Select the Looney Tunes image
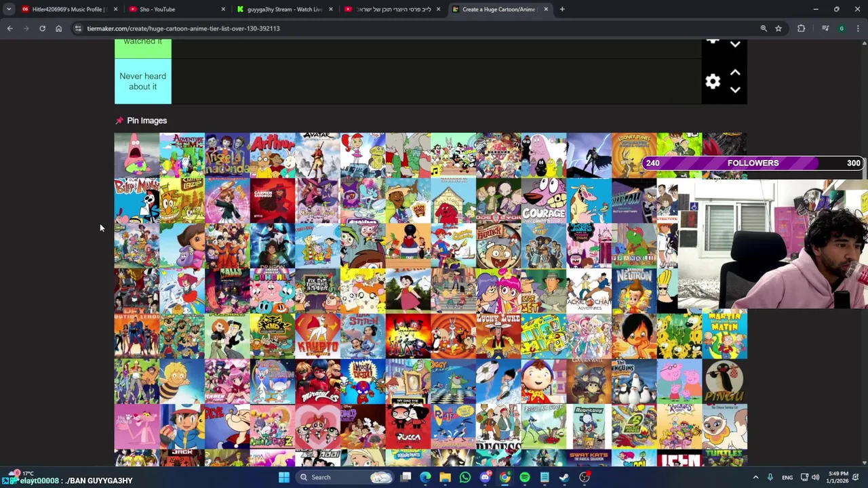 634,155
